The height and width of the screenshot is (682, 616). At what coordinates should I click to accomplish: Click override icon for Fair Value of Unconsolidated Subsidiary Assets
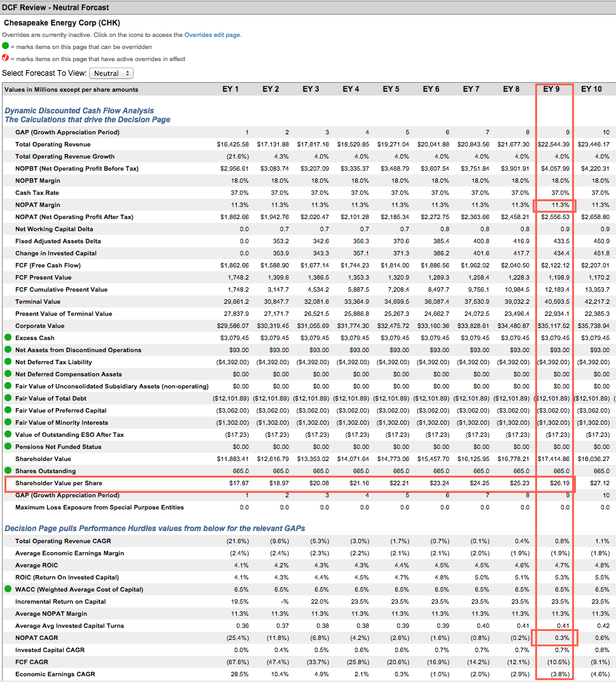pyautogui.click(x=8, y=386)
